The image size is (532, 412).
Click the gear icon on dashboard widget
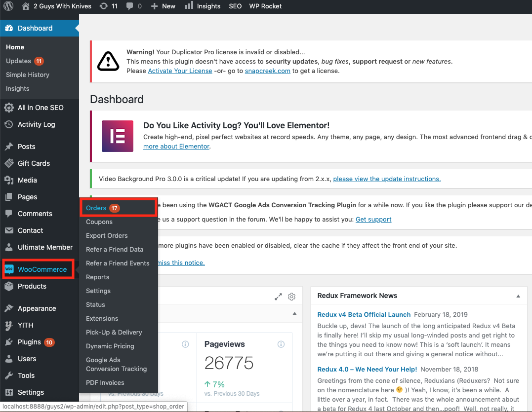pos(292,297)
